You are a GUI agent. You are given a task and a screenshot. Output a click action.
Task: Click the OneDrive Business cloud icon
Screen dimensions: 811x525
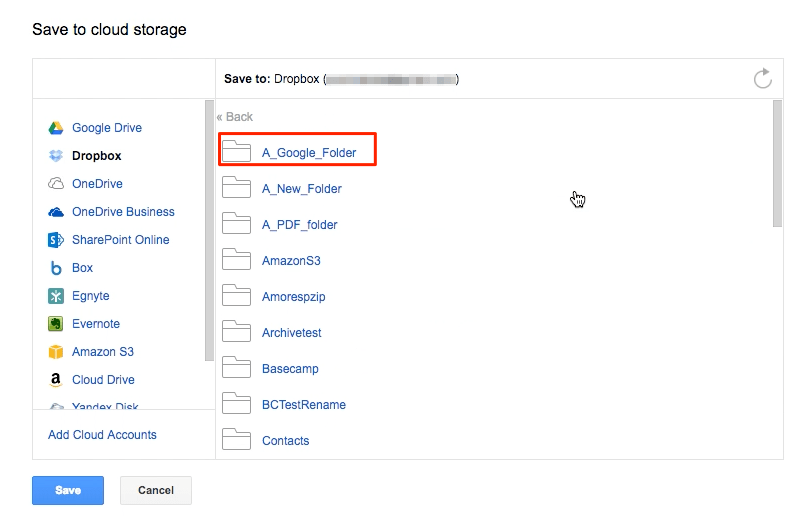click(56, 212)
